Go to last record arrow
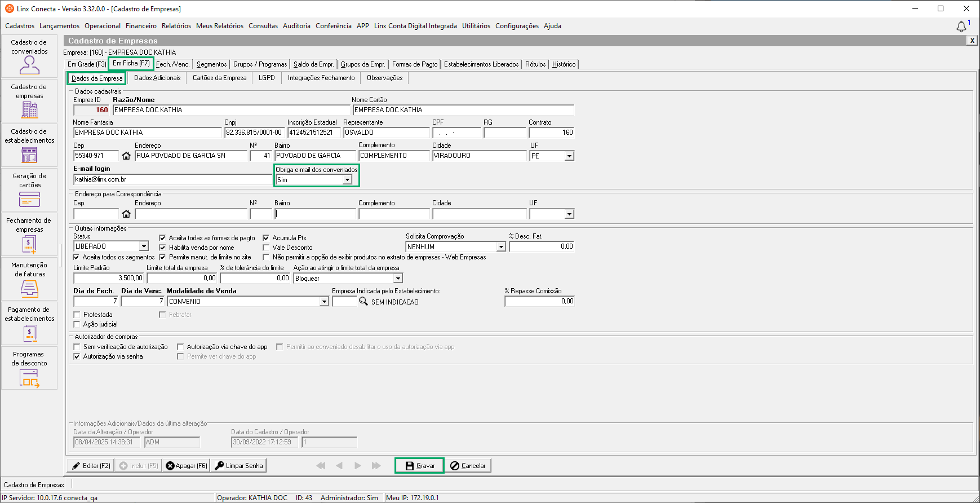This screenshot has width=980, height=503. click(376, 466)
